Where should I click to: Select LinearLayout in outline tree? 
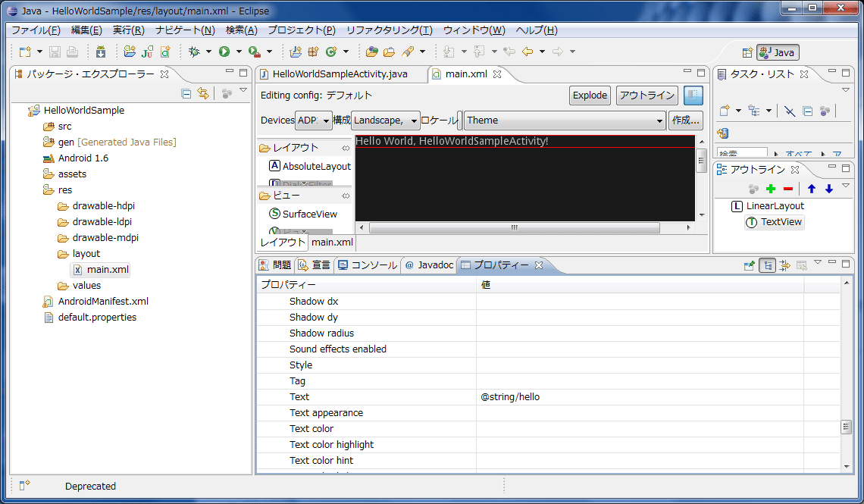(x=768, y=206)
